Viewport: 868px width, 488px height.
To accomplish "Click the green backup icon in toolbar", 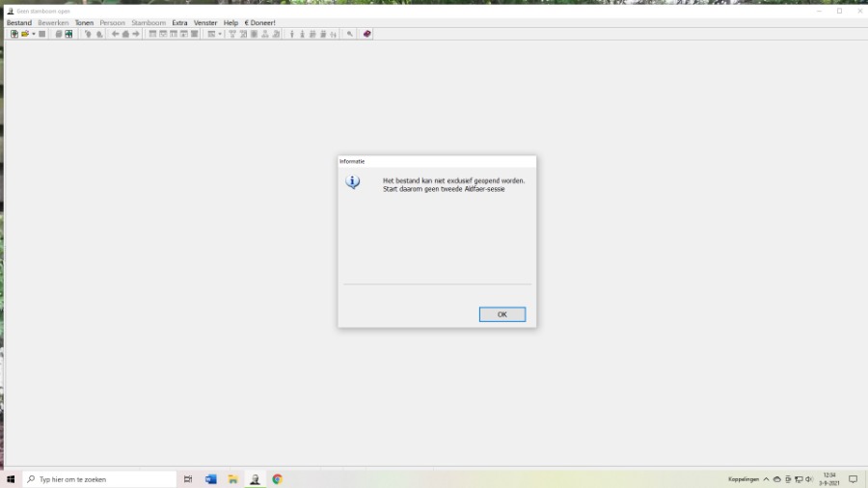I will [68, 34].
